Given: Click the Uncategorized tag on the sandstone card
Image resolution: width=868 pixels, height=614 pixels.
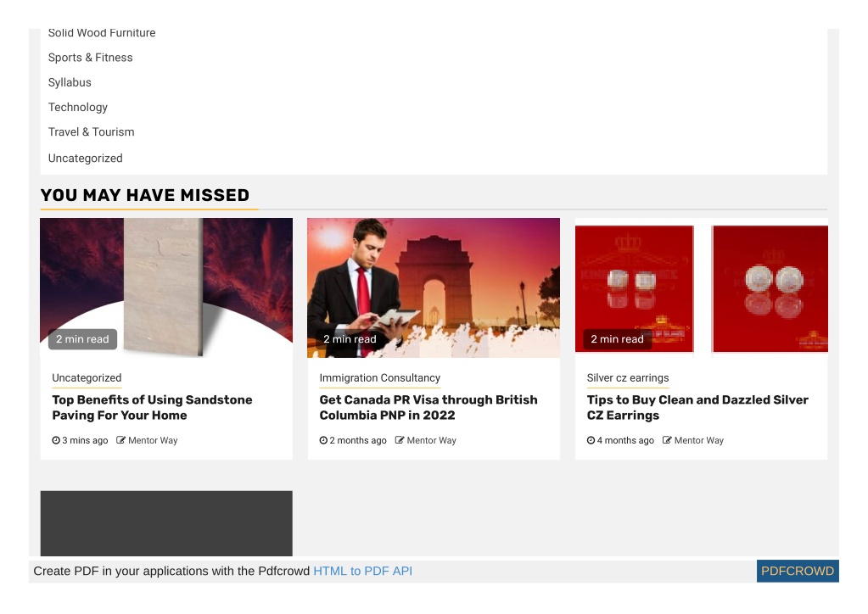Looking at the screenshot, I should click(x=87, y=377).
